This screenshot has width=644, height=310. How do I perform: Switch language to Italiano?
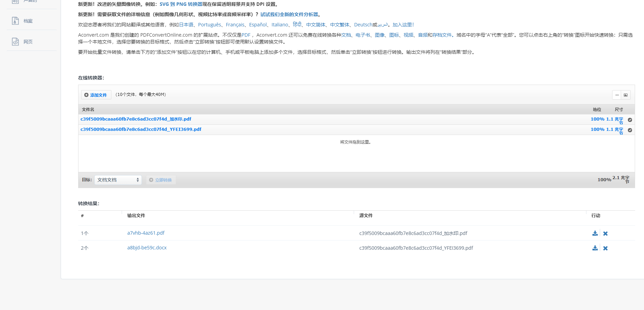tap(280, 25)
